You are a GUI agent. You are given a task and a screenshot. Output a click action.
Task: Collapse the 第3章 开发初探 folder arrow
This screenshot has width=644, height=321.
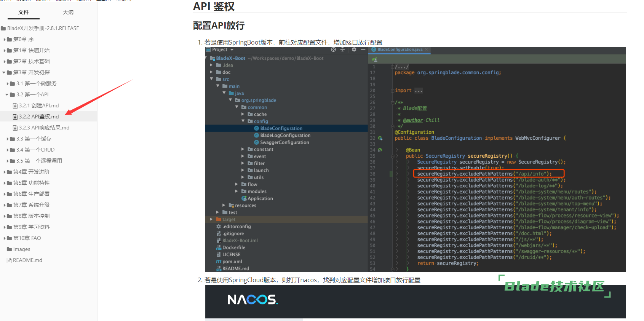tap(4, 72)
